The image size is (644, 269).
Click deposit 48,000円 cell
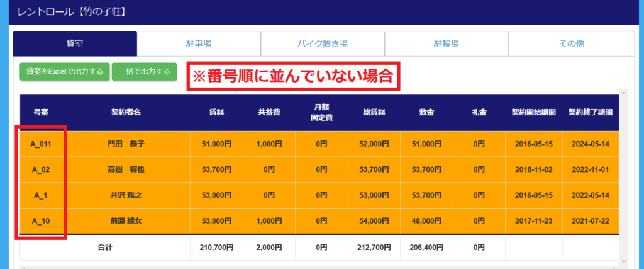(x=427, y=221)
